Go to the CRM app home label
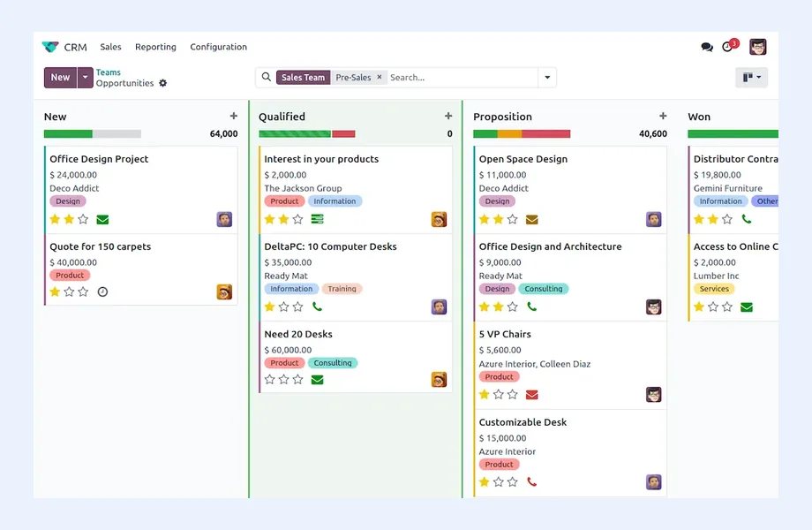 click(x=76, y=47)
